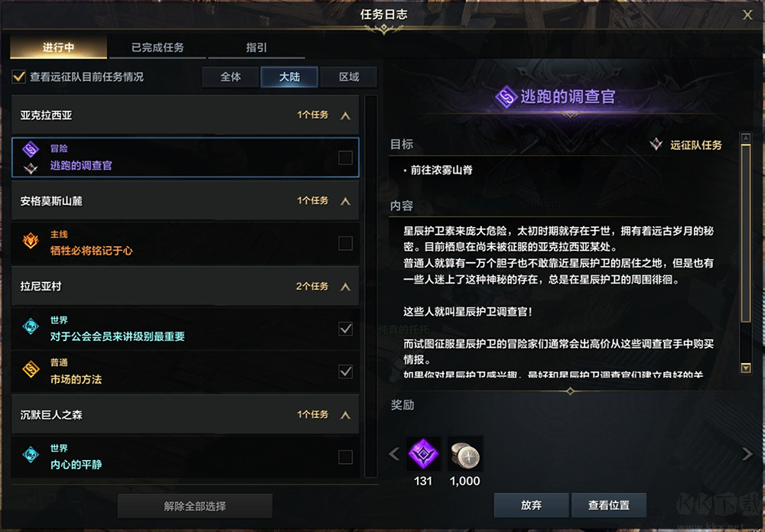Click the expedition emblem beside 远征队任务
The height and width of the screenshot is (532, 765).
tap(656, 144)
